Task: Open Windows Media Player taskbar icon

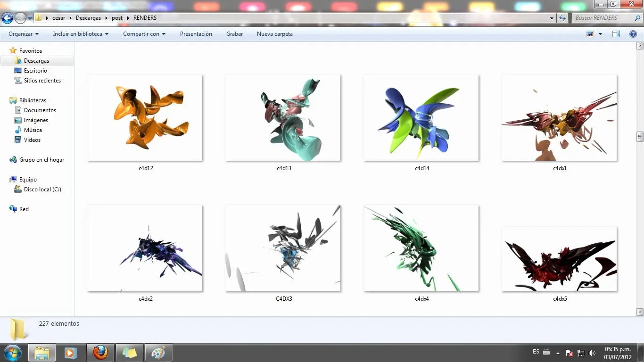Action: click(x=71, y=353)
